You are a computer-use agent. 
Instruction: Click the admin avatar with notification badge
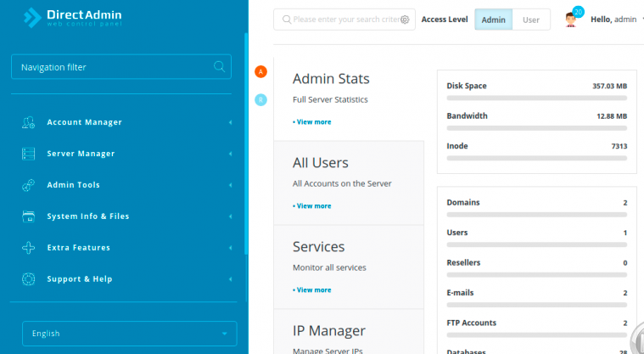(x=573, y=19)
